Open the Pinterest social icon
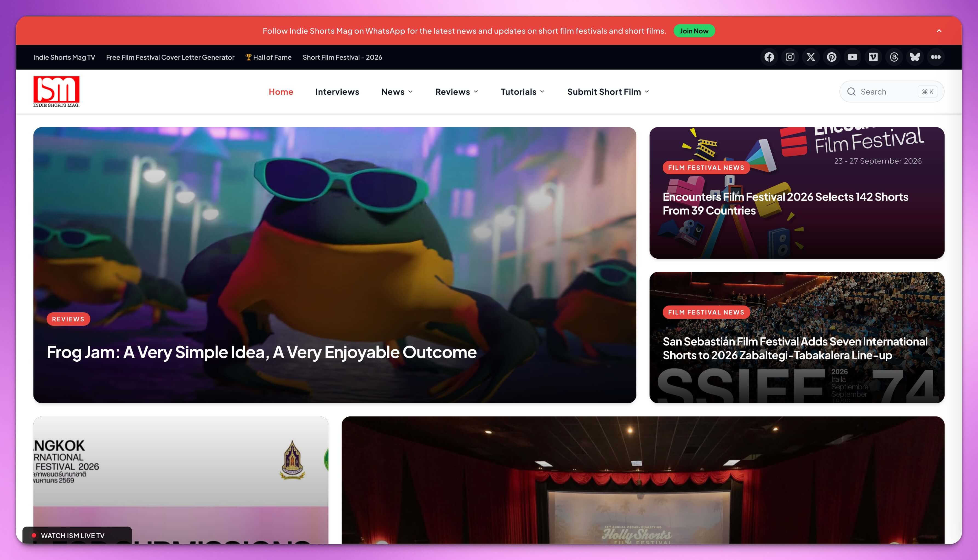 click(x=831, y=57)
